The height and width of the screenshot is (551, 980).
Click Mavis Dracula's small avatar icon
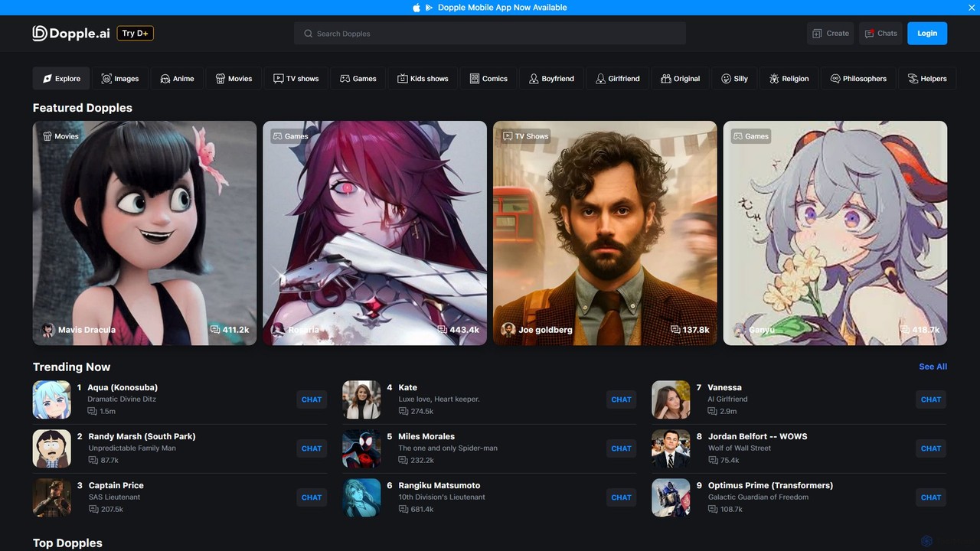click(48, 330)
